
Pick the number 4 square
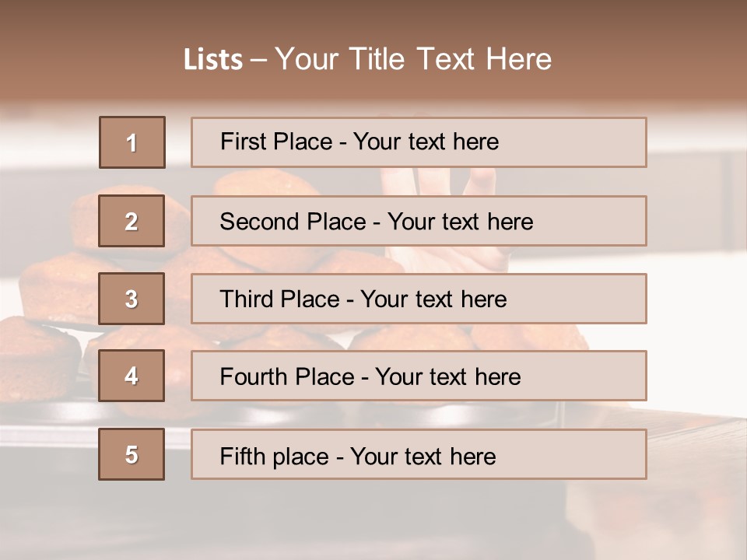click(132, 376)
